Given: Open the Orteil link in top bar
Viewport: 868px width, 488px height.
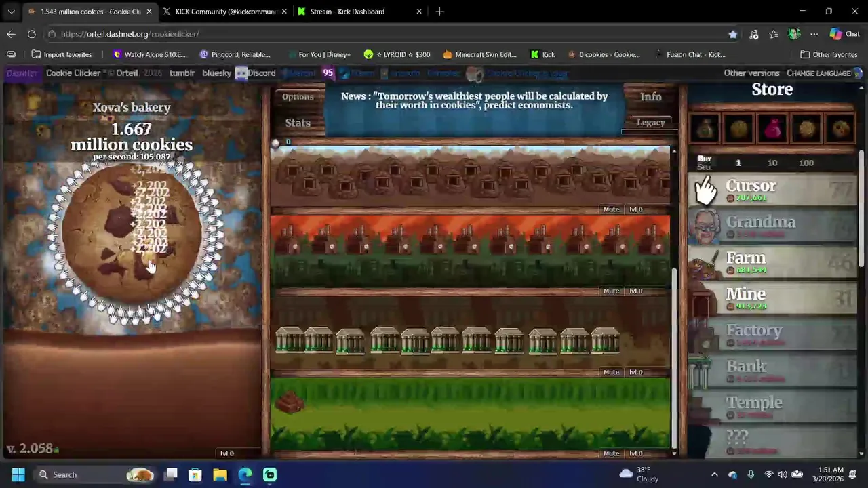Looking at the screenshot, I should (127, 73).
